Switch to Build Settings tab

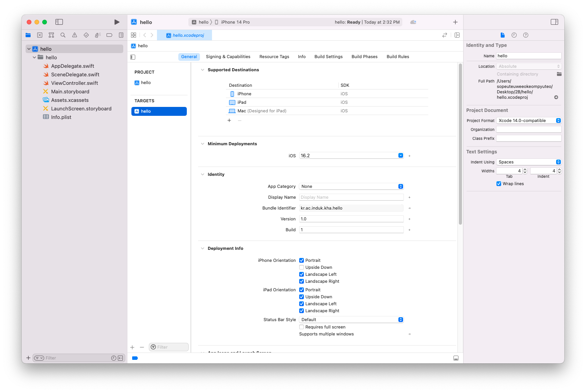point(328,57)
